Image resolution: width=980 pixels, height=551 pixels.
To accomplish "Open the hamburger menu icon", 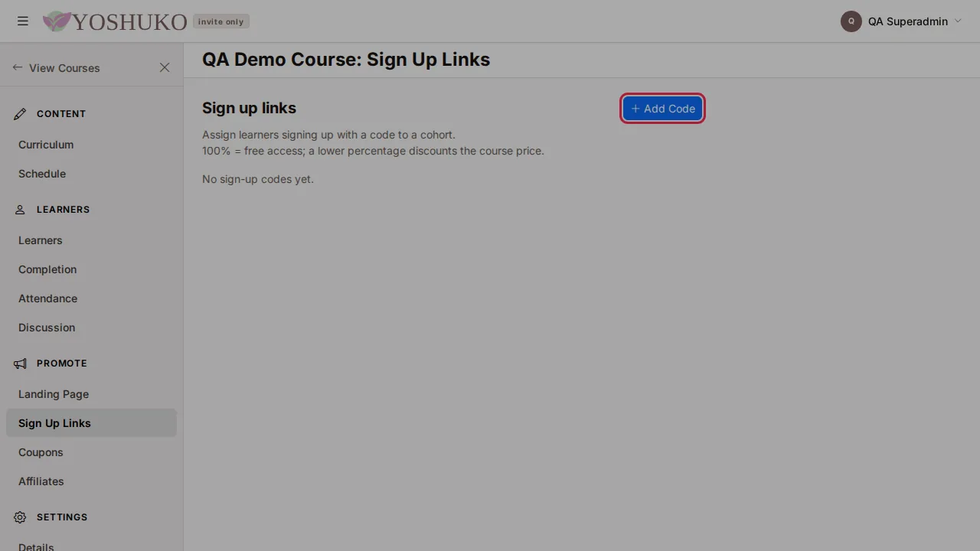I will tap(23, 21).
